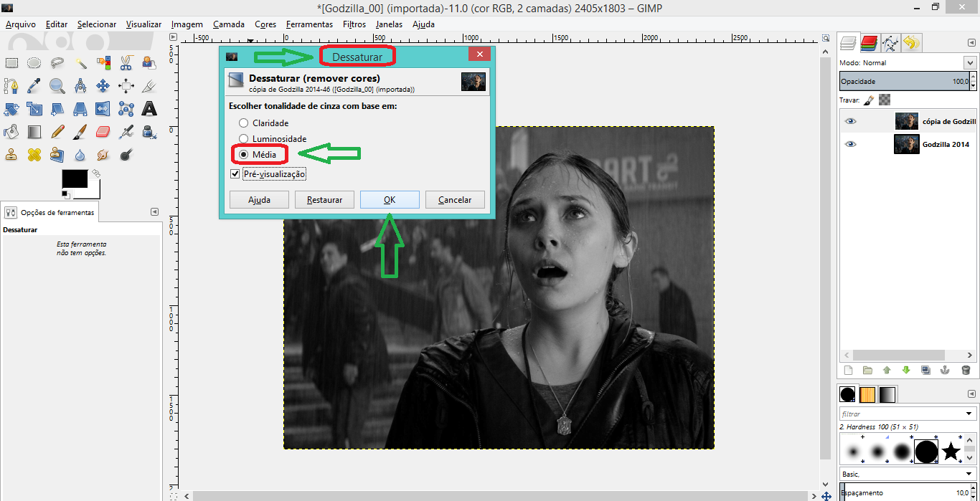This screenshot has width=980, height=501.
Task: Delete layer using trash icon
Action: 966,371
